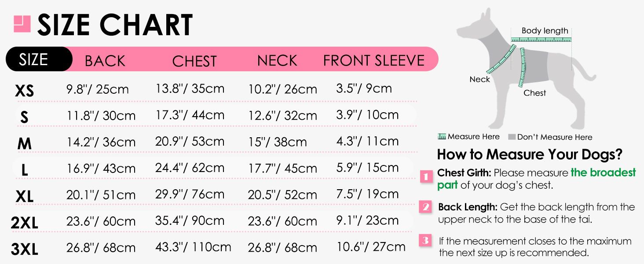Click the M back value 14.2"/ 36cm
Screen dimensions: 644x264
(101, 142)
